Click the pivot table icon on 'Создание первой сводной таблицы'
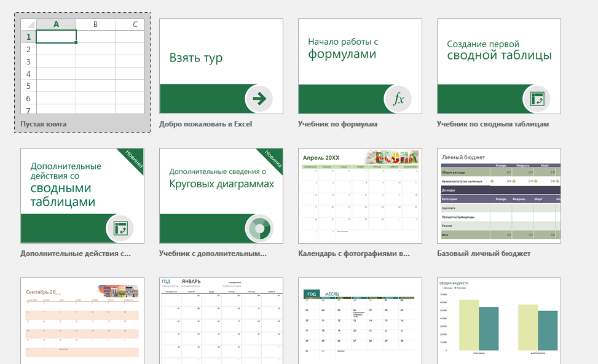Viewport: 598px width, 364px height. (537, 99)
